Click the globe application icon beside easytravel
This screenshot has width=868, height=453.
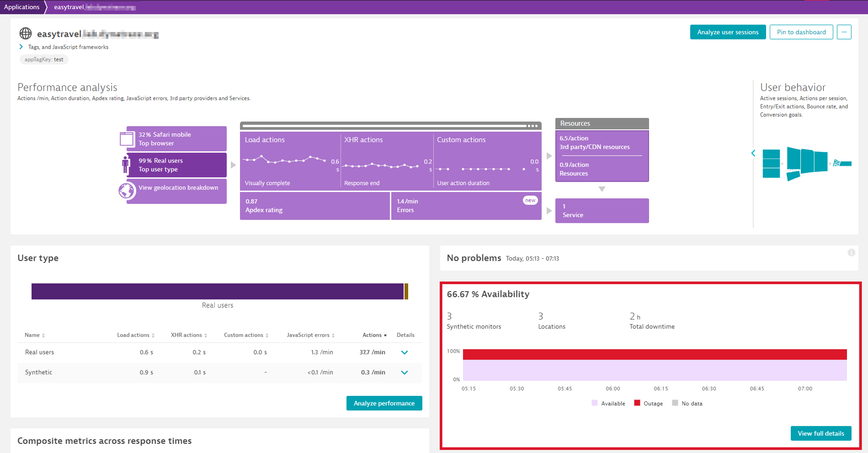coord(25,33)
